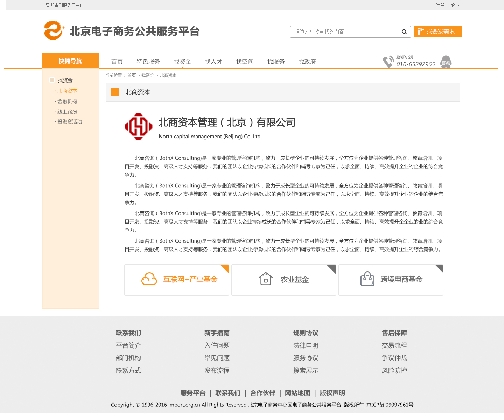Click the 新手指南 footer heading
Image resolution: width=504 pixels, height=420 pixels.
click(217, 333)
